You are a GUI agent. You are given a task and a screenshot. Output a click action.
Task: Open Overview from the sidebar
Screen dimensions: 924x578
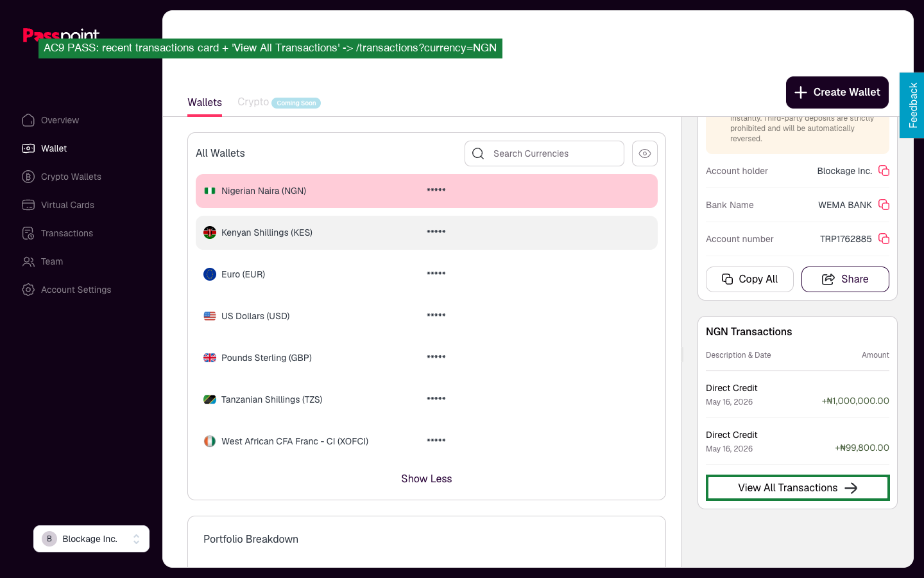coord(51,120)
